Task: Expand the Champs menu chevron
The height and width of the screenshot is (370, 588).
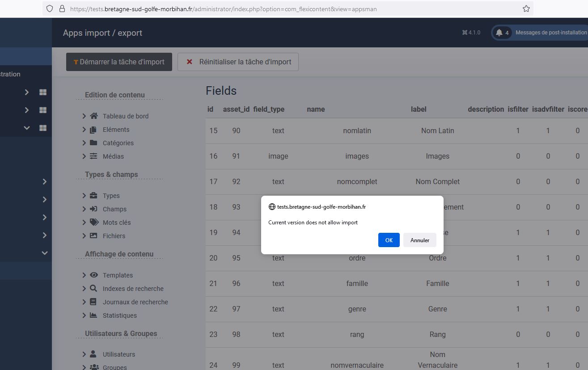Action: [84, 209]
